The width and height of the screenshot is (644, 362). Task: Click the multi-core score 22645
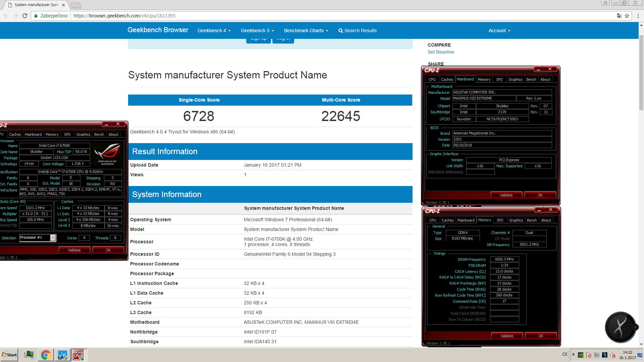[x=341, y=116]
